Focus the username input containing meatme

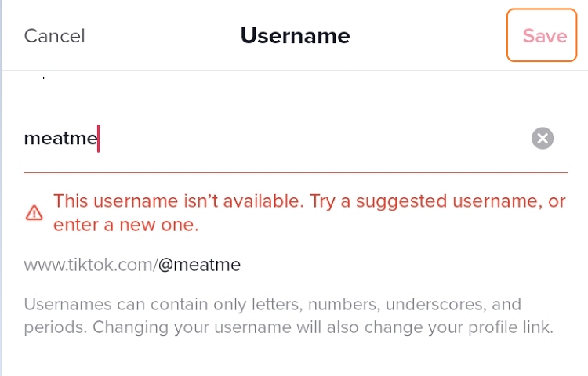click(296, 138)
